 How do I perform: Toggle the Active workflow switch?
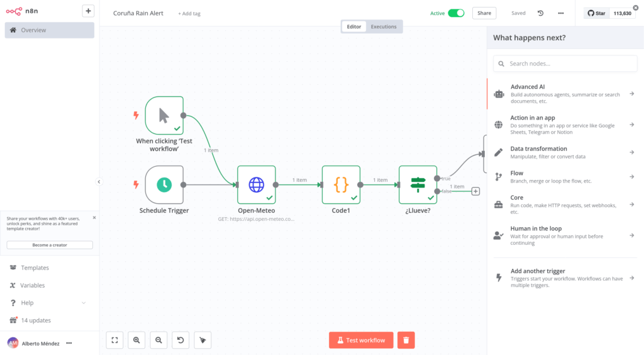coord(456,13)
